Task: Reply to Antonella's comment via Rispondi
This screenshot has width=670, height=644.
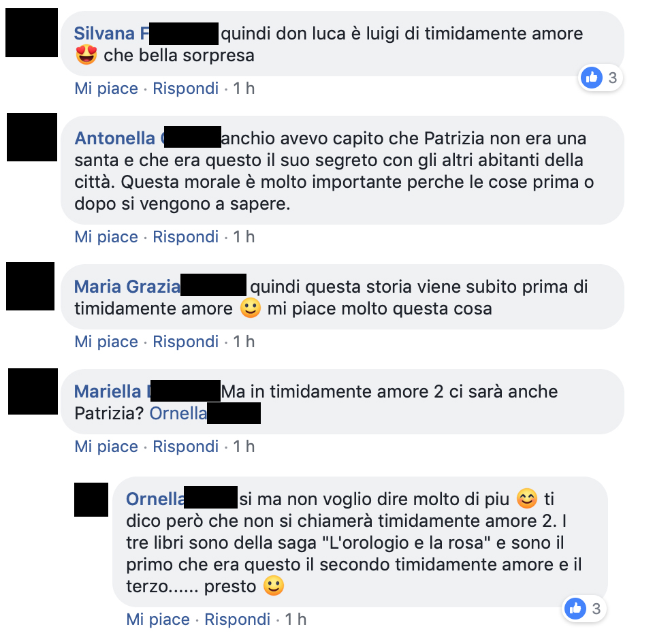Action: pyautogui.click(x=185, y=237)
